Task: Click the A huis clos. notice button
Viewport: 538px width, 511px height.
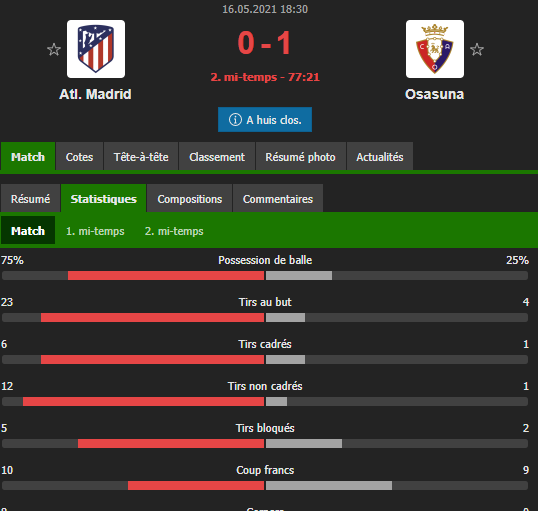Action: click(x=265, y=119)
